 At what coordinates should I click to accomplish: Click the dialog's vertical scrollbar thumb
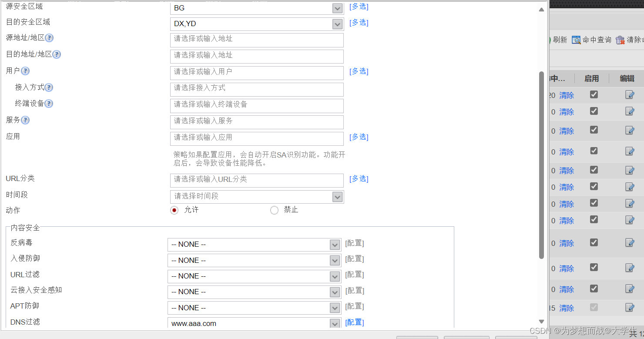[541, 165]
